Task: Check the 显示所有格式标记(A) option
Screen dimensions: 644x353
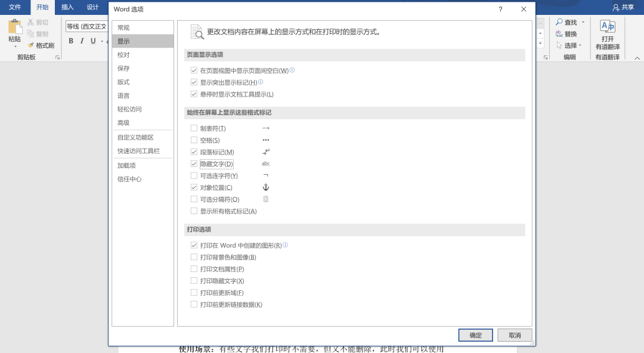Action: pos(194,211)
